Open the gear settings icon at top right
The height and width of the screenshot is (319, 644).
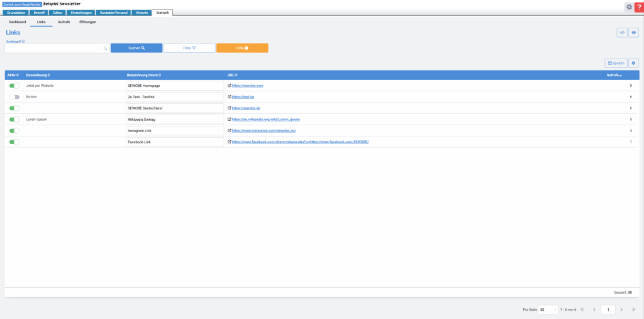(629, 6)
